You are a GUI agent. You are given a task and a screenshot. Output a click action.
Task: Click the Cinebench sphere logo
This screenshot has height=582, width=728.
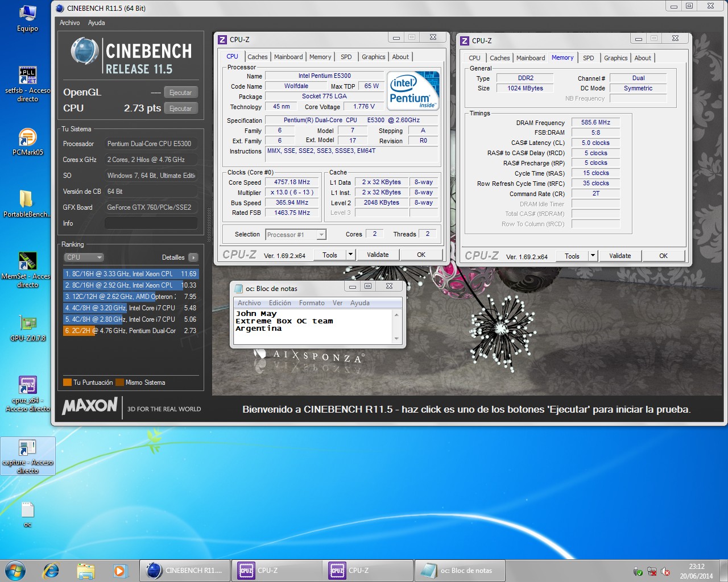click(x=85, y=51)
